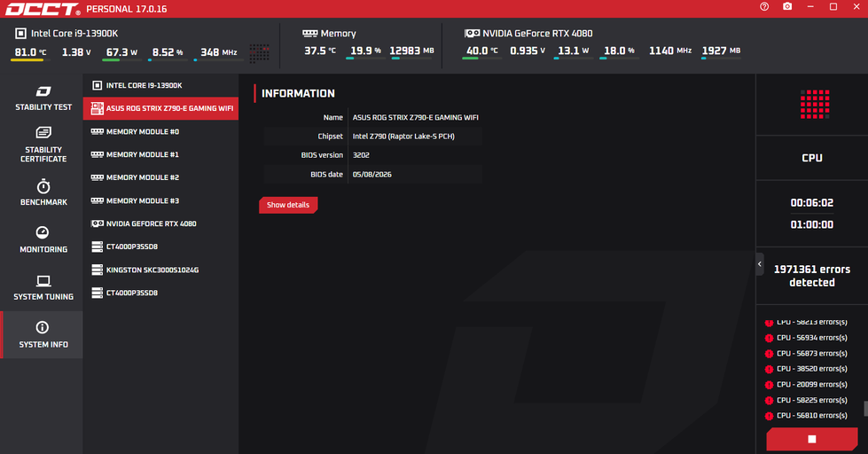The height and width of the screenshot is (454, 868).
Task: Open the Monitoring section
Action: pyautogui.click(x=43, y=239)
